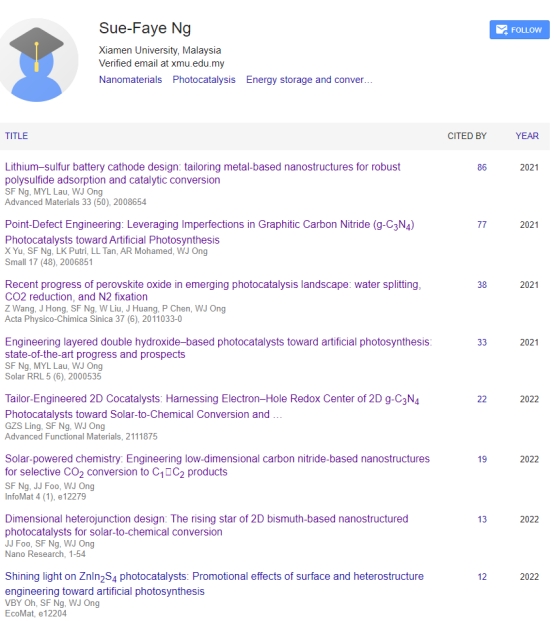
Task: View the 86 citations count
Action: 482,168
